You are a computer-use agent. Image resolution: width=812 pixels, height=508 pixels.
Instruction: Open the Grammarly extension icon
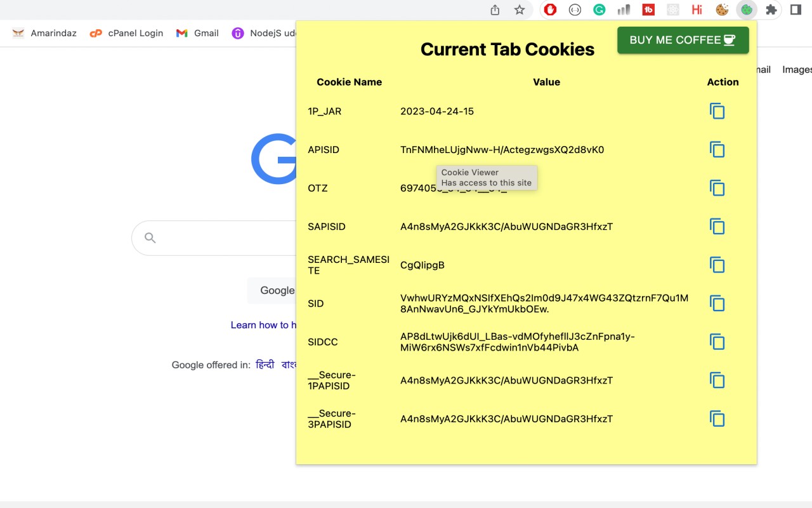(x=599, y=10)
